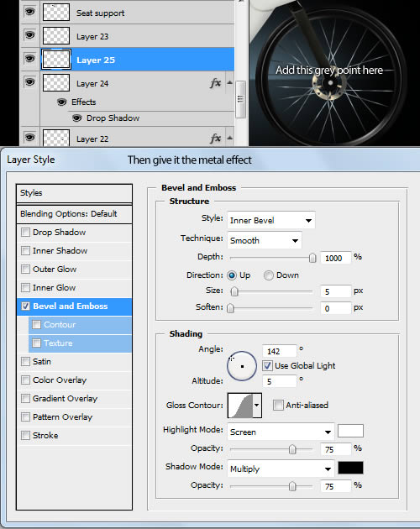420x529 pixels.
Task: Collapse Layer 24 effects arrow
Action: click(x=229, y=82)
